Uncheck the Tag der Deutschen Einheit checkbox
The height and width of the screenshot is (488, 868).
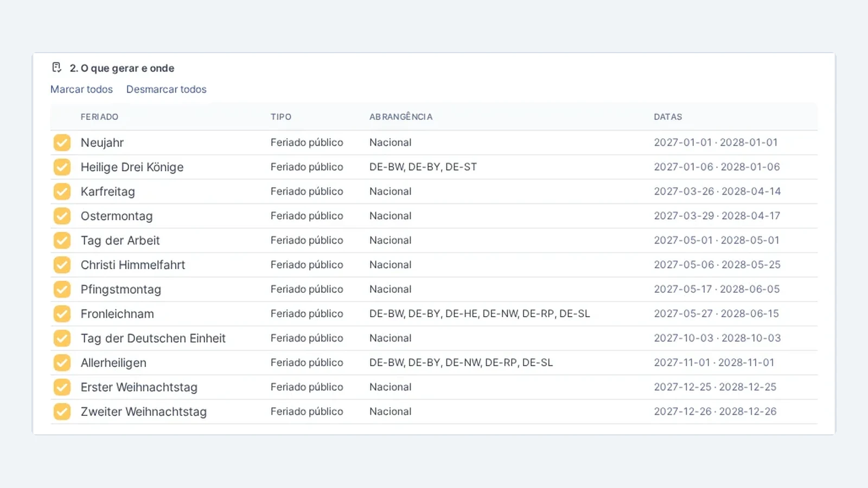tap(62, 338)
